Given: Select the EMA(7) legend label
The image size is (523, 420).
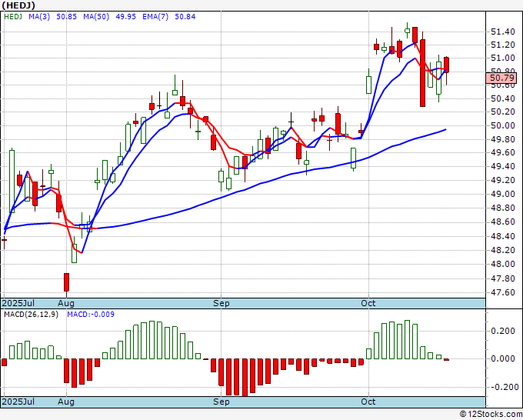Looking at the screenshot, I should click(155, 16).
